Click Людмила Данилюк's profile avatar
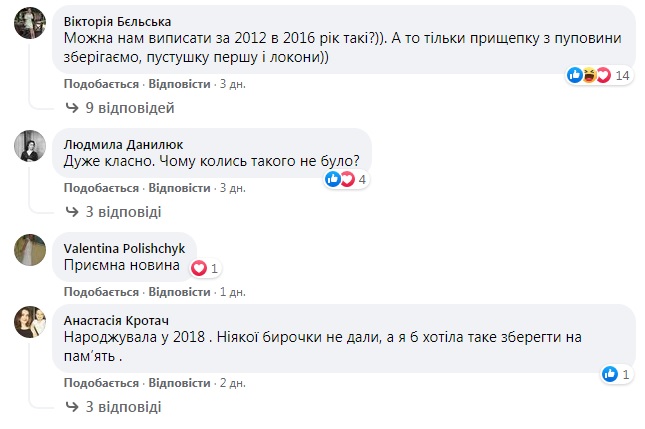Screen dimensions: 645x429 pos(29,146)
